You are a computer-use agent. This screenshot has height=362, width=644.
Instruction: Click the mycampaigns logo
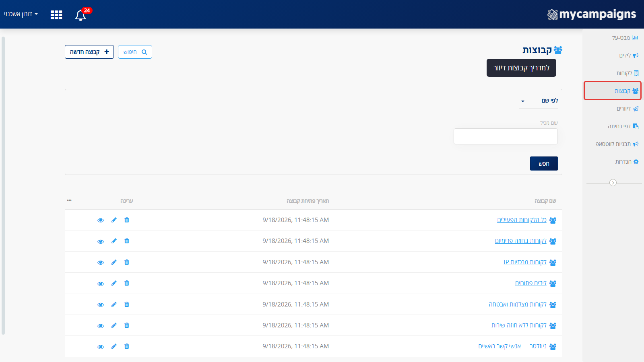click(x=592, y=14)
